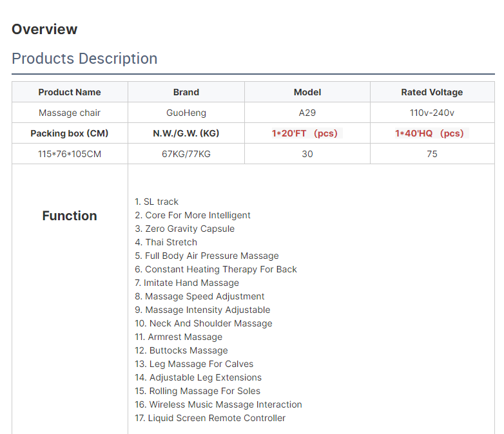The height and width of the screenshot is (434, 504).
Task: Click the 110v-240v voltage value
Action: tap(432, 113)
